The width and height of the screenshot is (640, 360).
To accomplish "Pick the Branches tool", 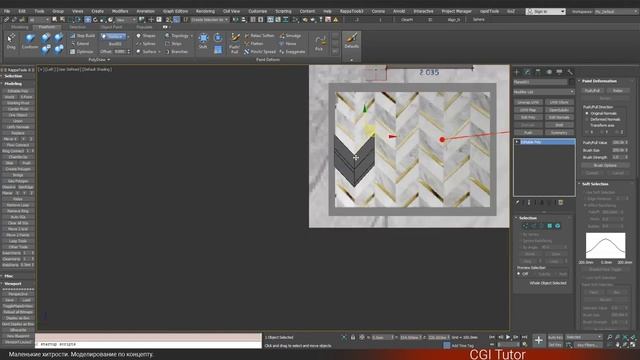I will [x=176, y=52].
